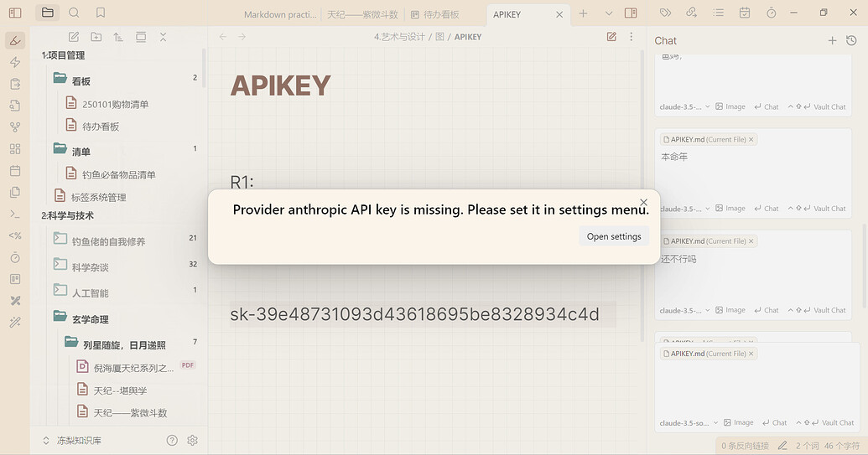The height and width of the screenshot is (455, 868).
Task: Click the Open settings button
Action: [x=613, y=236]
